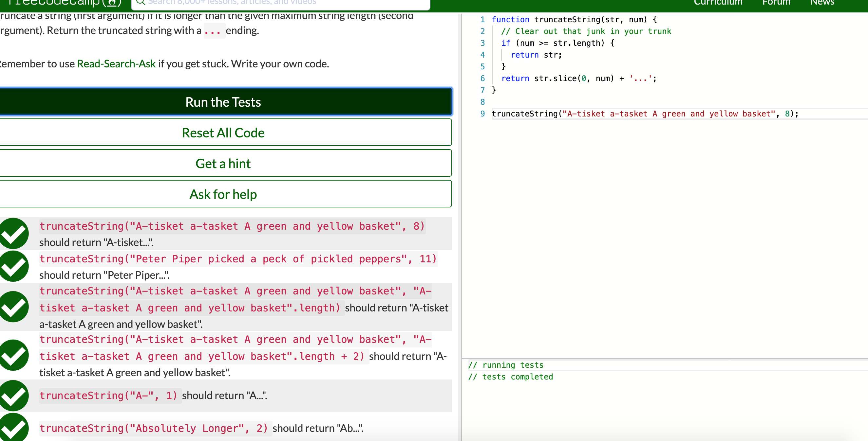Open the Curriculum menu item
The width and height of the screenshot is (868, 441).
click(718, 3)
